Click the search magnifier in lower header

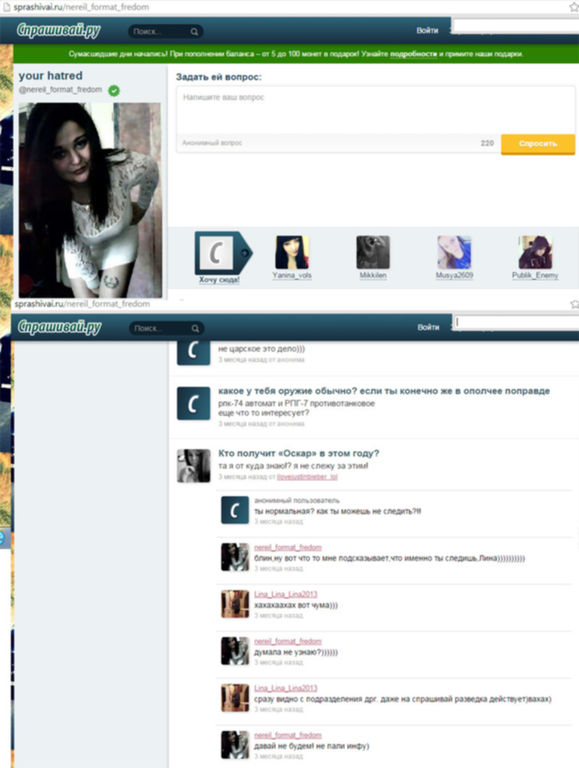[195, 328]
